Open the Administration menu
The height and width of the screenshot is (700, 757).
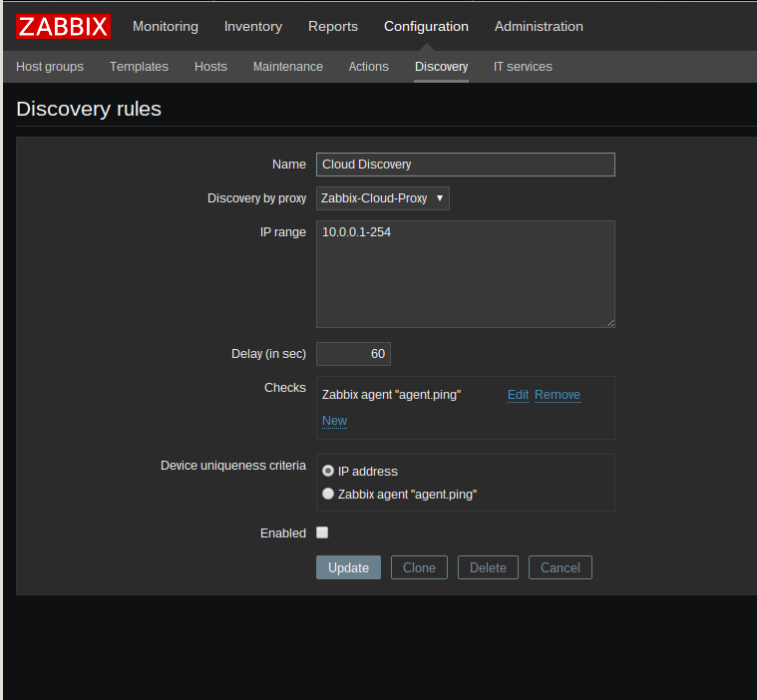tap(539, 27)
